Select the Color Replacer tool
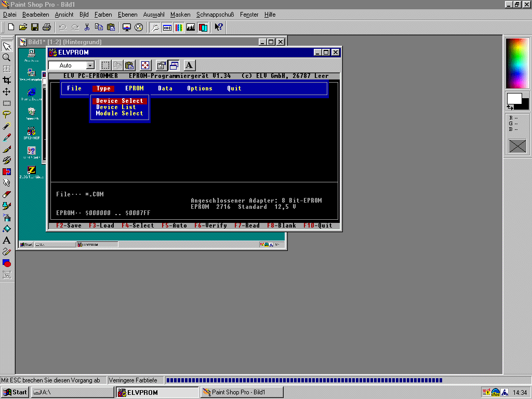532x399 pixels. pyautogui.click(x=7, y=171)
